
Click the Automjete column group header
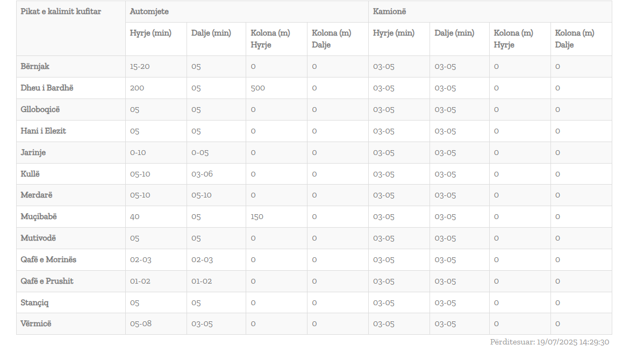pyautogui.click(x=149, y=11)
